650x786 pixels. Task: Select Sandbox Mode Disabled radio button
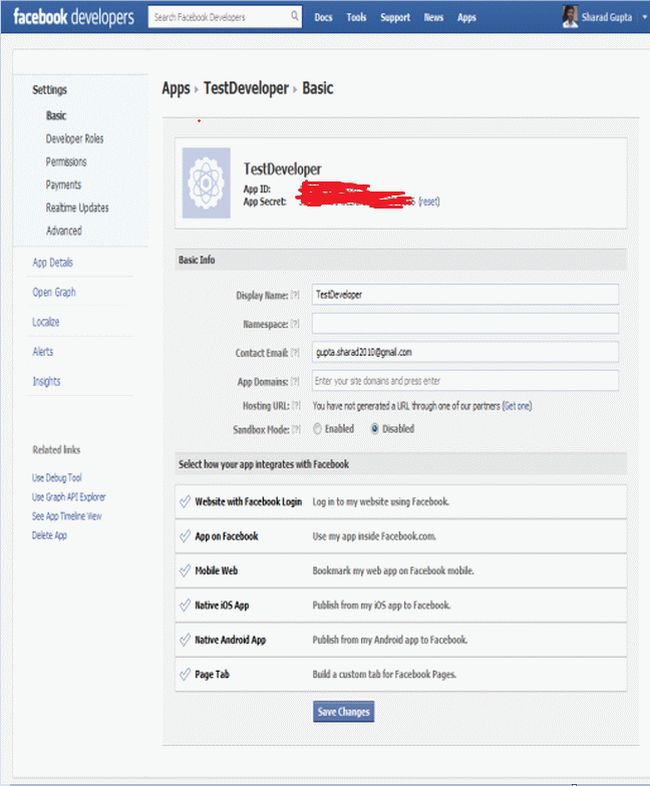tap(375, 429)
